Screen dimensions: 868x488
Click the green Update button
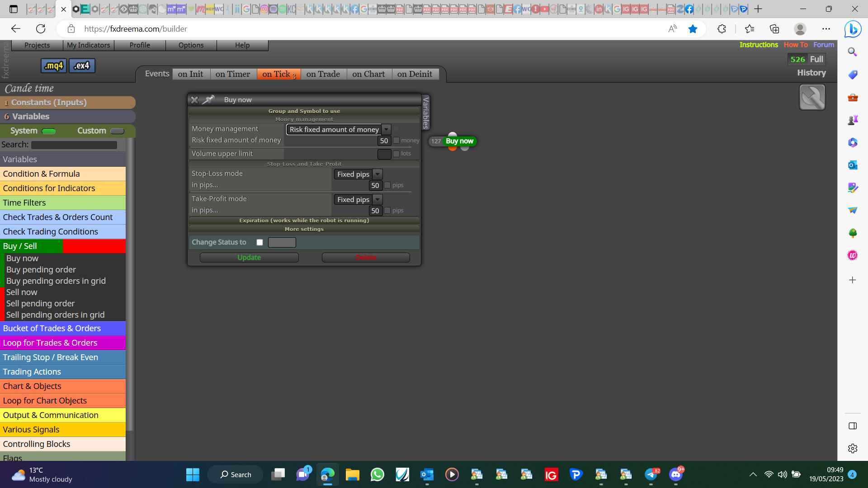point(249,258)
